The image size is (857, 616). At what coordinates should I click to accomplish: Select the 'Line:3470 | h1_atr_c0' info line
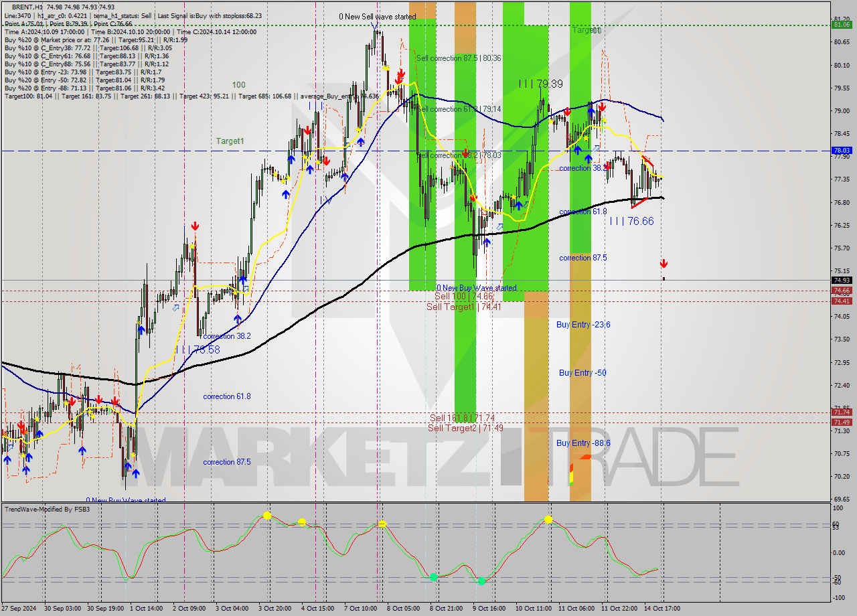click(133, 15)
